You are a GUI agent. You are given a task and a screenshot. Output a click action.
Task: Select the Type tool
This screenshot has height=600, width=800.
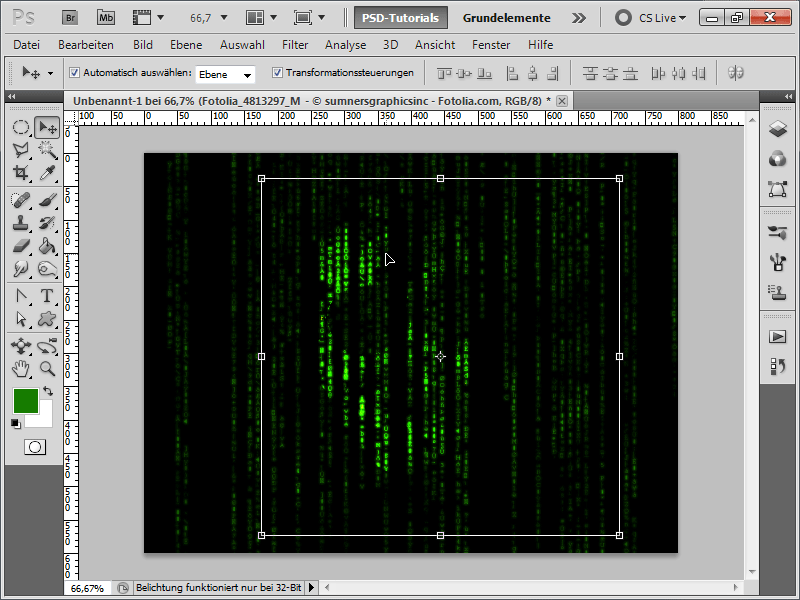47,296
